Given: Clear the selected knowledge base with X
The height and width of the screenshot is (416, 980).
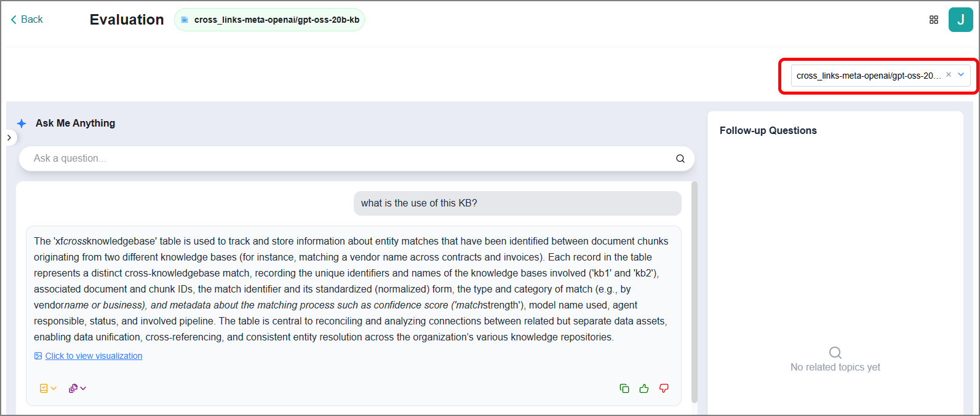Looking at the screenshot, I should coord(949,75).
